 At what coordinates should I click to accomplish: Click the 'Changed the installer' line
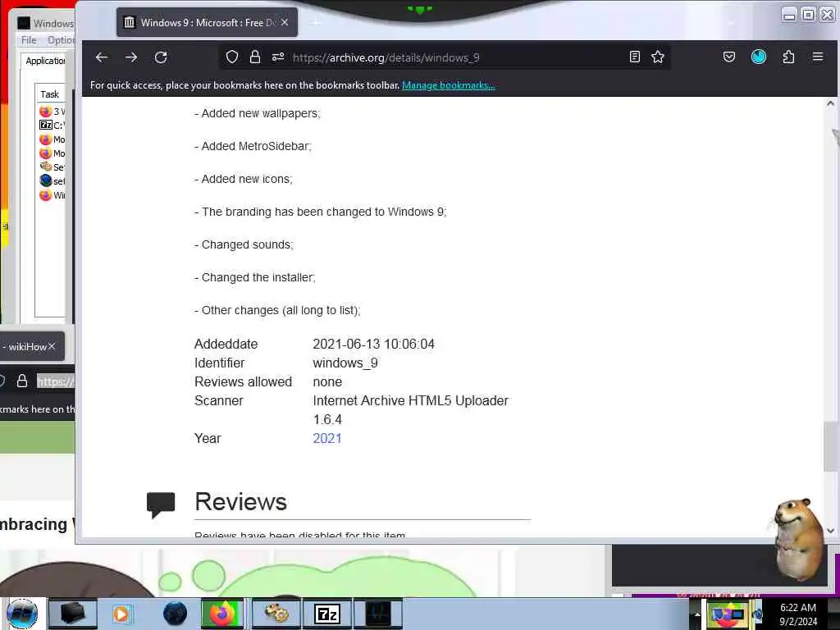pyautogui.click(x=255, y=277)
